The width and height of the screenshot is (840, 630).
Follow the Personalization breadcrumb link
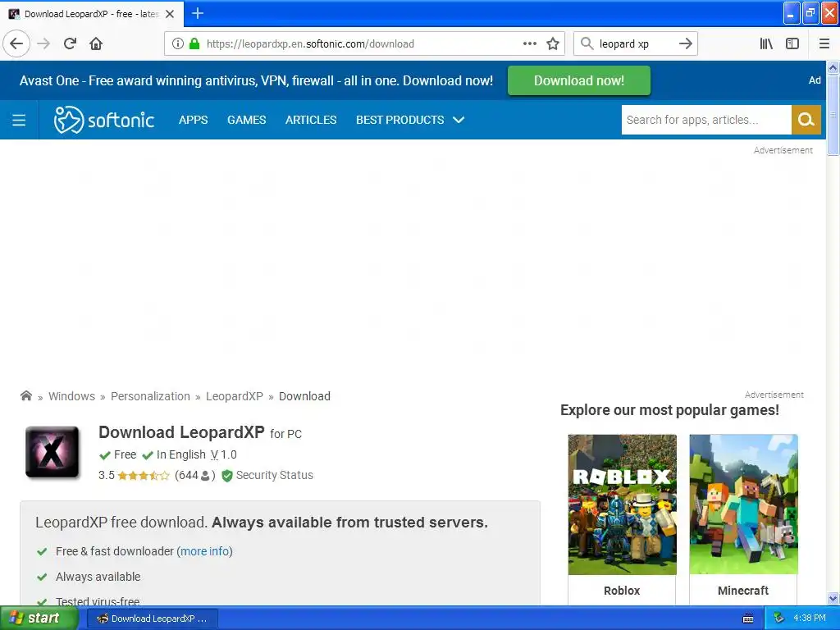click(150, 396)
